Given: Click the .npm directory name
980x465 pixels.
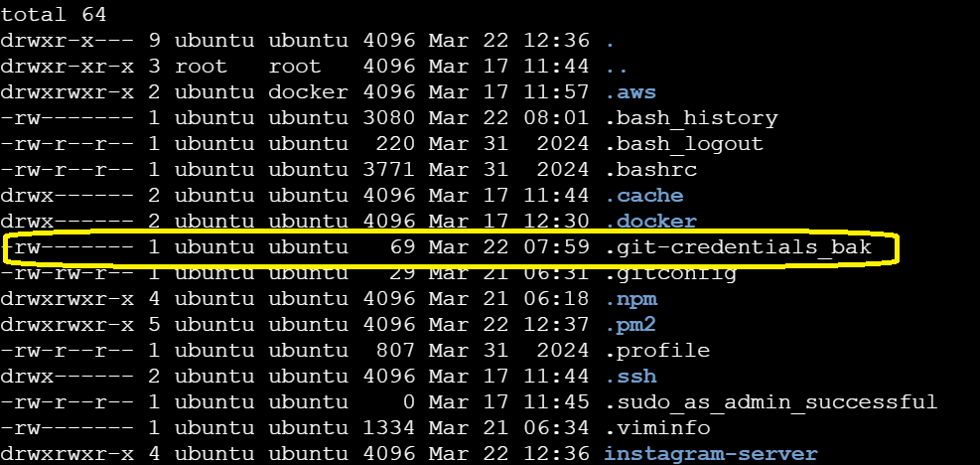Looking at the screenshot, I should click(x=630, y=299).
